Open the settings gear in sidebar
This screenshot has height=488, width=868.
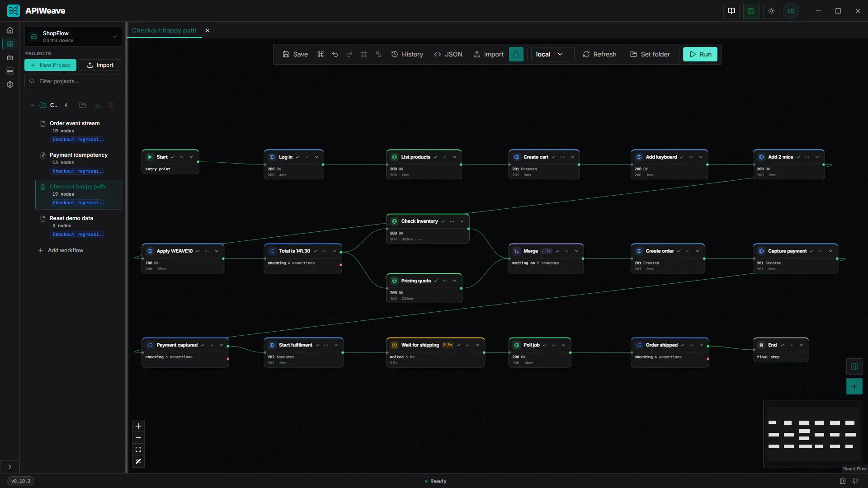point(10,84)
